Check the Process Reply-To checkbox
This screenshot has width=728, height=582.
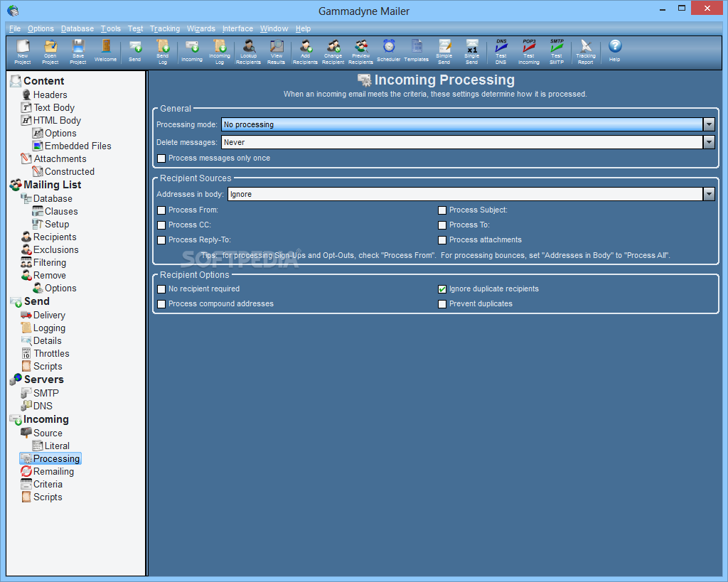(161, 240)
